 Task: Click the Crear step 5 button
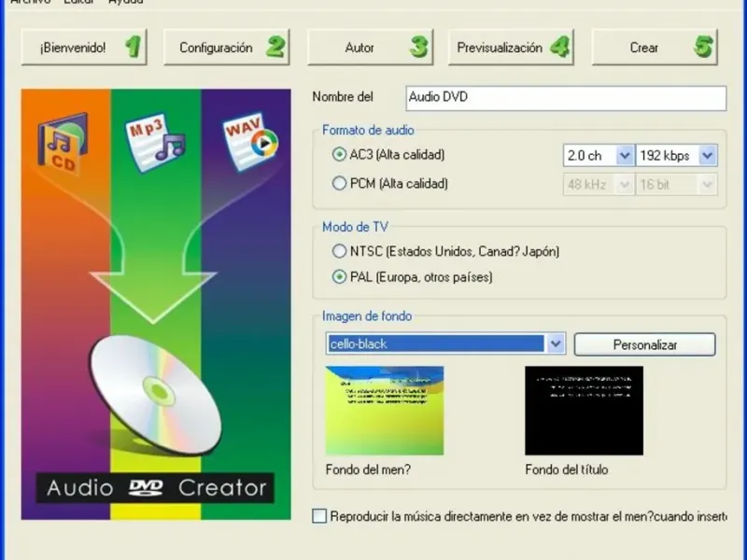pos(655,48)
